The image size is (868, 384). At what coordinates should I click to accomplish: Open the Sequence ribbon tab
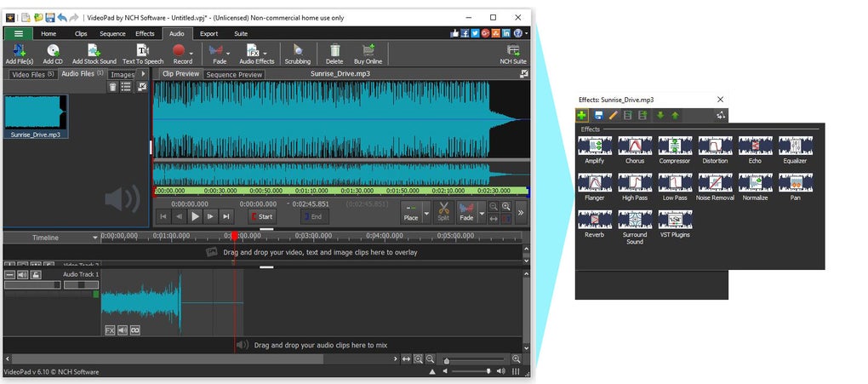point(113,33)
